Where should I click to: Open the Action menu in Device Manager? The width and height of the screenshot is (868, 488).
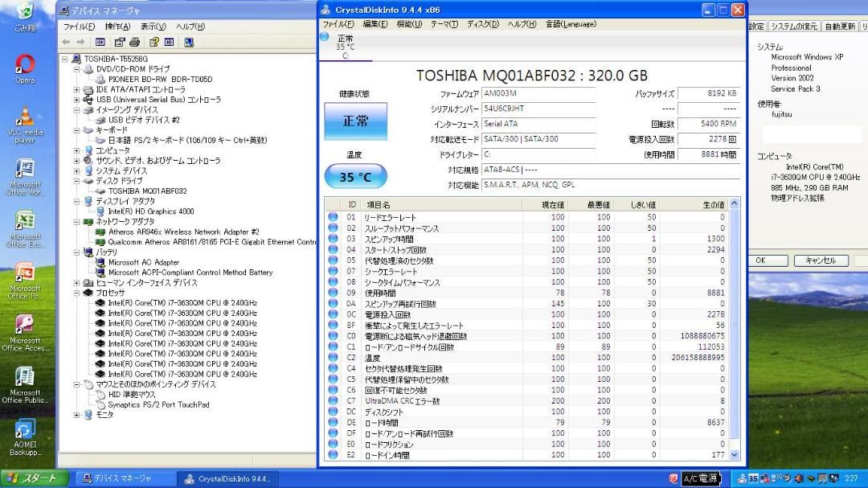117,27
